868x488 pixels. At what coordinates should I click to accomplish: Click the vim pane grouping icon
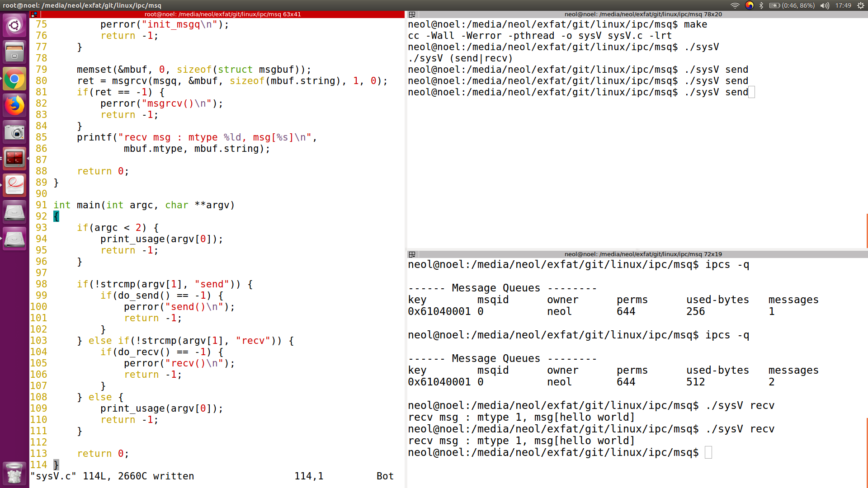[x=34, y=14]
